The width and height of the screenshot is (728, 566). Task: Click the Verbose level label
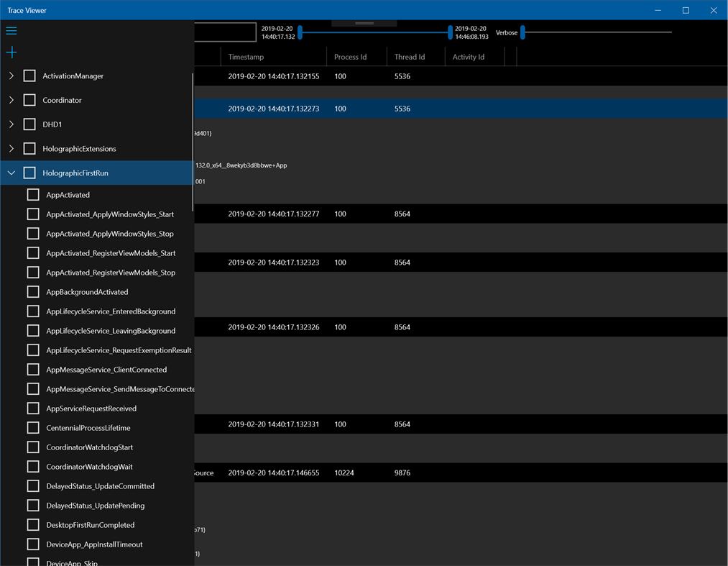(507, 32)
